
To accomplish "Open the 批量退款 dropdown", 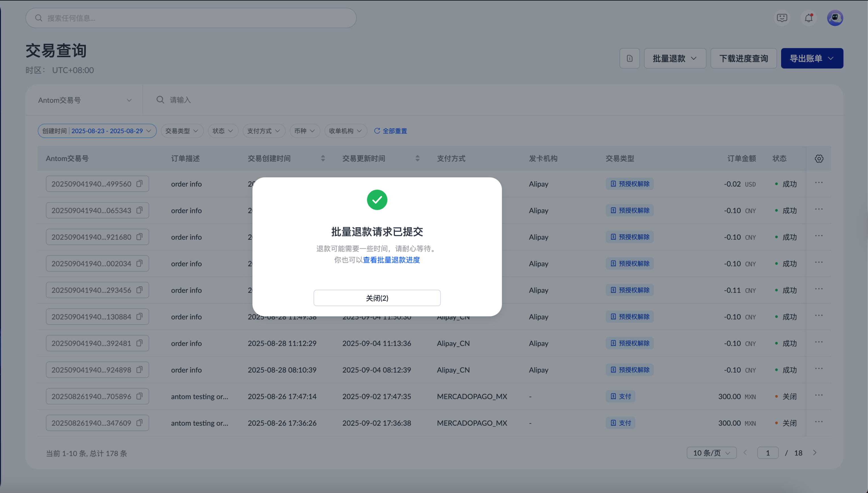I will click(675, 58).
